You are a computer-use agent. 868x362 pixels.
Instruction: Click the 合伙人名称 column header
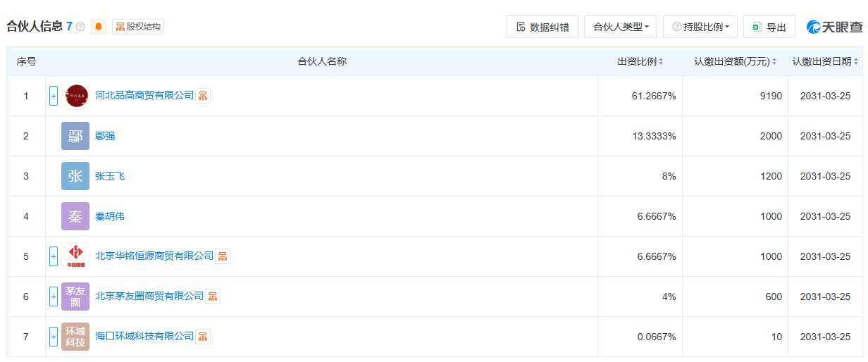coord(322,61)
